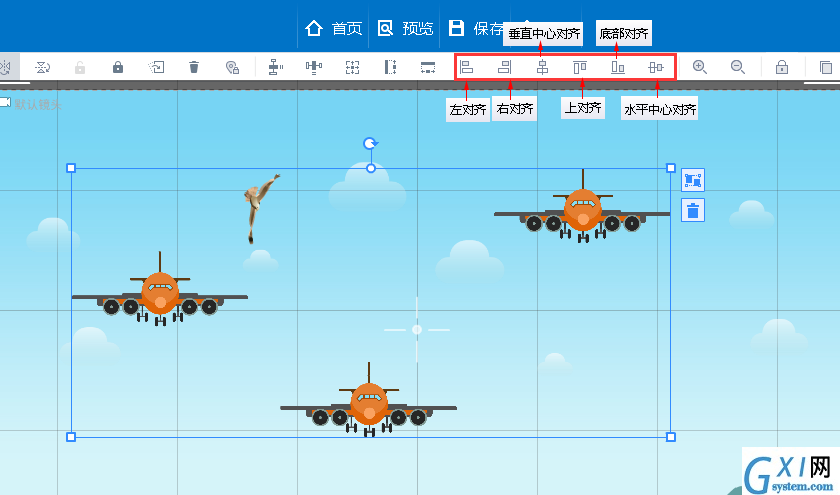Select the airplane at canvas bottom center

[369, 400]
